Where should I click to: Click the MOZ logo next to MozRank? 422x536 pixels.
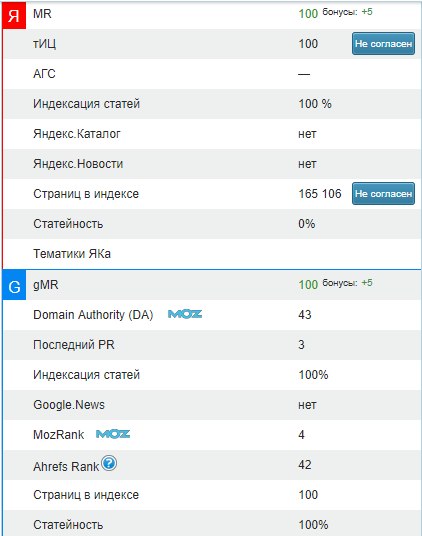coord(113,434)
